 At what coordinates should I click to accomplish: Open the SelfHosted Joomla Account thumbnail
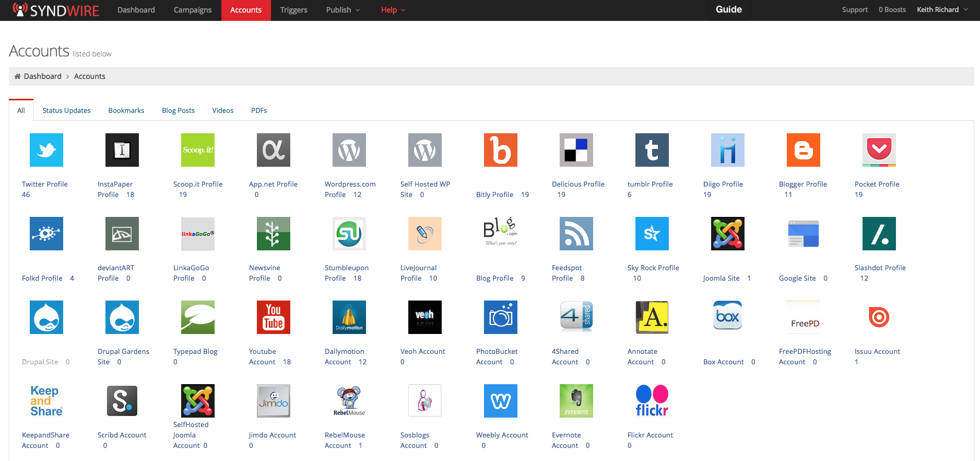[198, 401]
